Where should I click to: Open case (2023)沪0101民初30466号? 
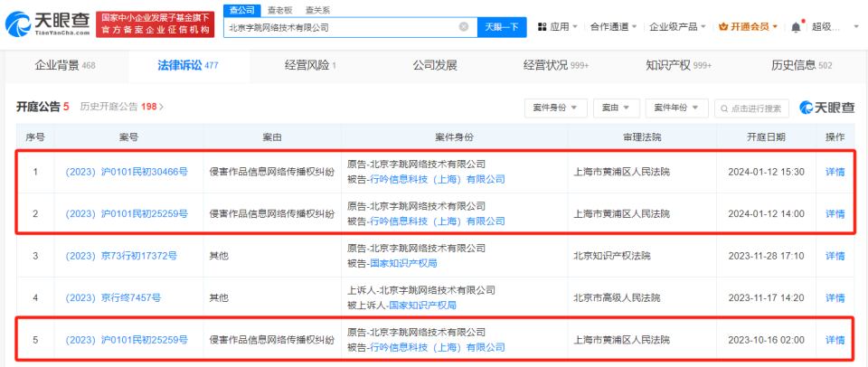pos(127,172)
